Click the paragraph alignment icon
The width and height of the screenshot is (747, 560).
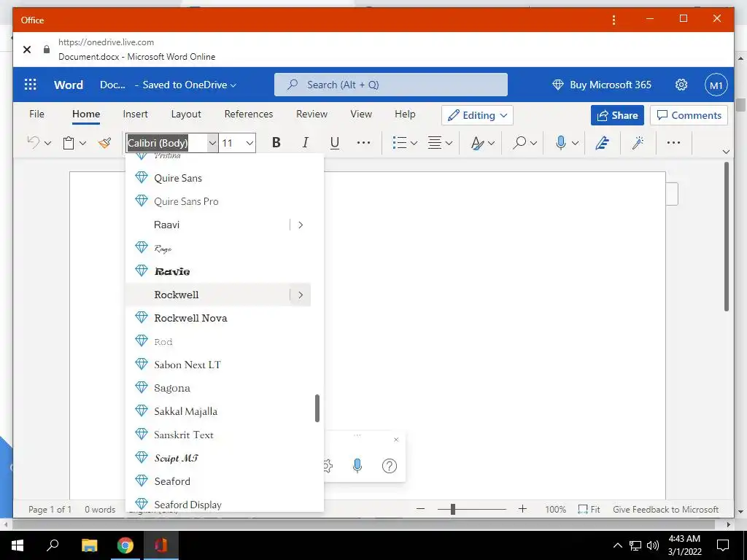[x=435, y=143]
